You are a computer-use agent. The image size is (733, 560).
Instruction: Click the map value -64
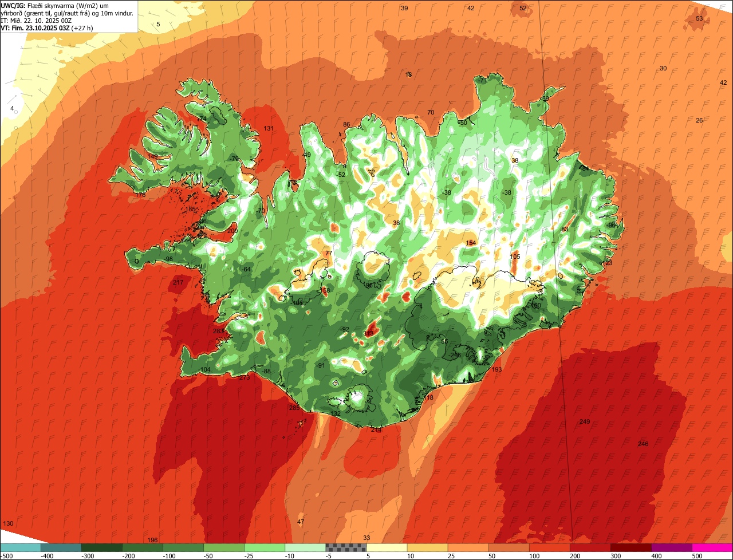246,269
